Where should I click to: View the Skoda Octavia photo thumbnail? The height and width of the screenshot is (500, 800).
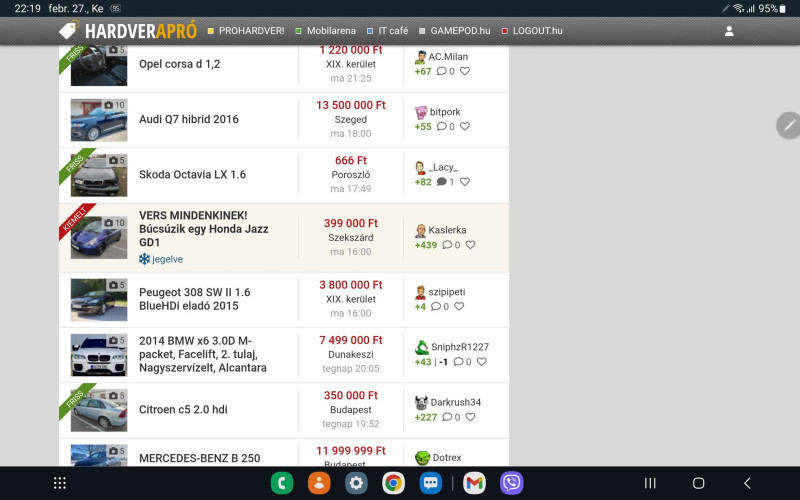[x=99, y=175]
